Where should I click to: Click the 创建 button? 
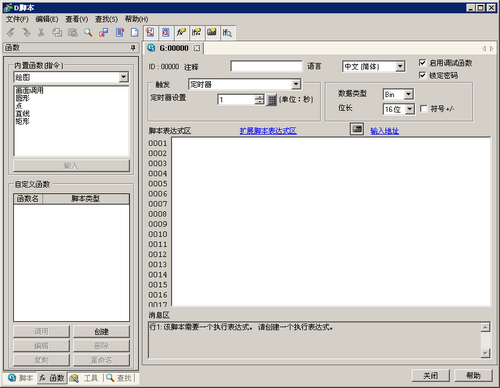coord(101,332)
